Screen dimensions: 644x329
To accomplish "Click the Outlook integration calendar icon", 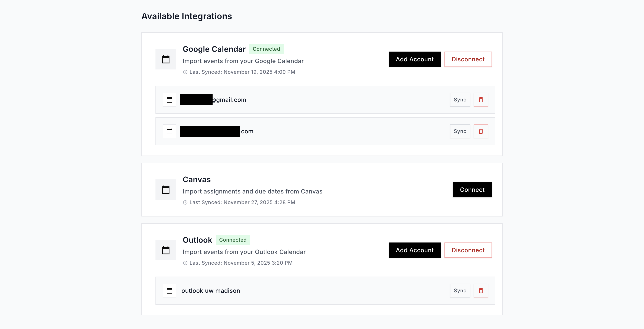I will click(165, 250).
